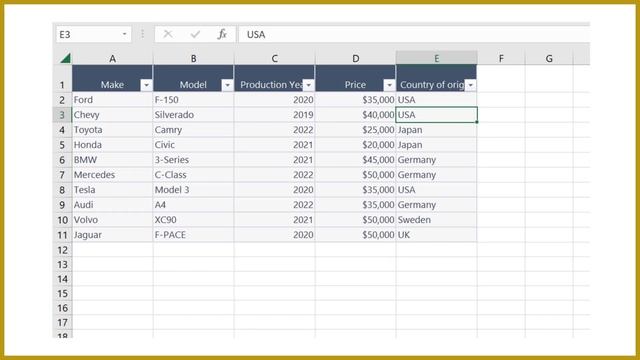This screenshot has height=360, width=640.
Task: Select the Civic cell
Action: 193,145
